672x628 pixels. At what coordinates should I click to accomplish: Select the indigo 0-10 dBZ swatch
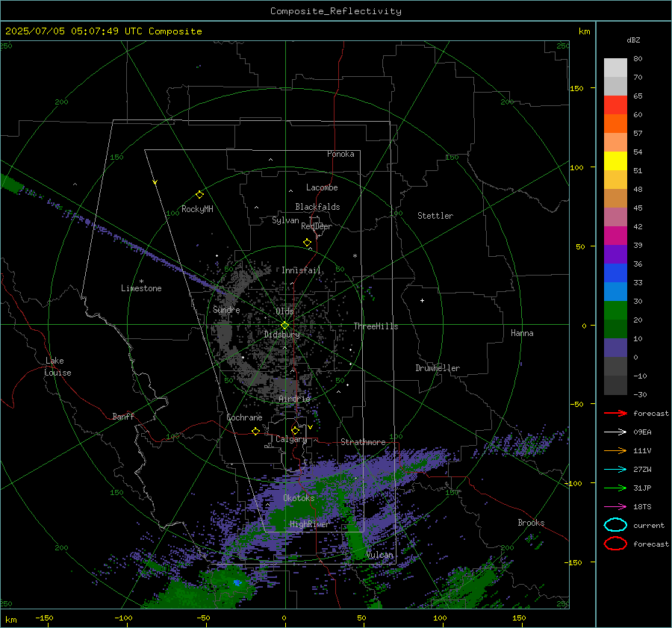[615, 348]
